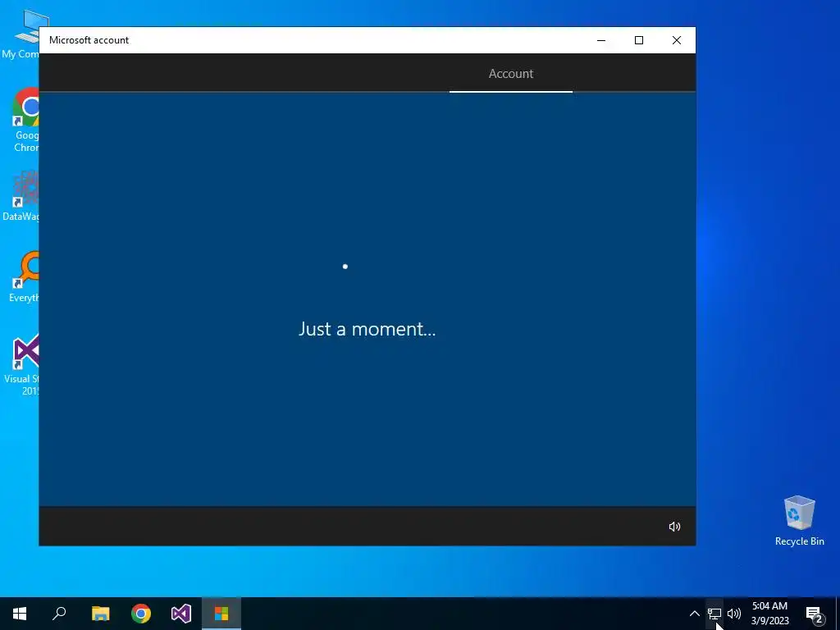Select DataWagon desktop shortcut
840x630 pixels.
click(21, 196)
